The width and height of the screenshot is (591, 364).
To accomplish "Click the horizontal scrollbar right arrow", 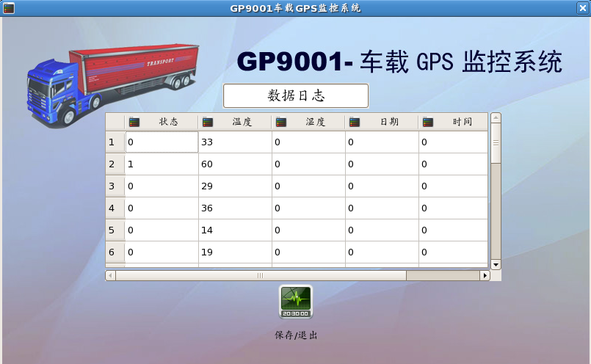I will click(x=485, y=276).
